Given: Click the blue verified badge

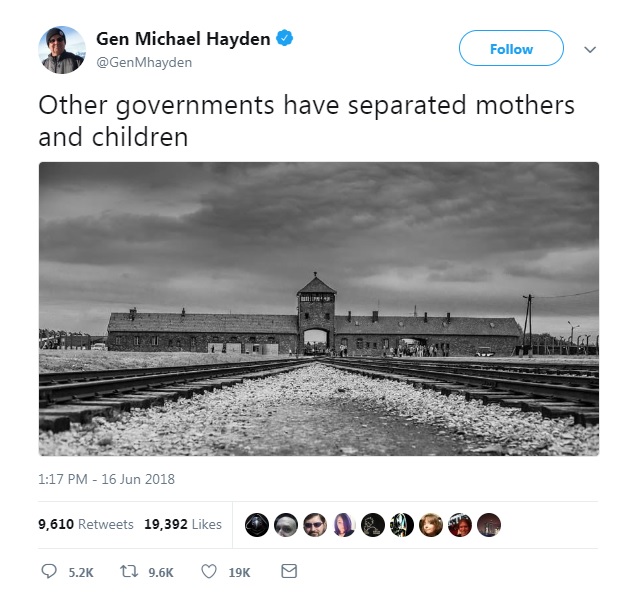Looking at the screenshot, I should click(284, 38).
